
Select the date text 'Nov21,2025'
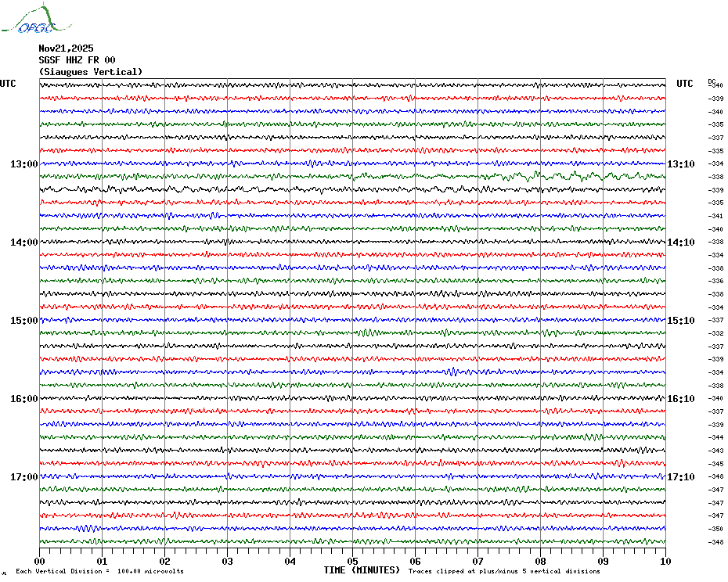[x=66, y=48]
